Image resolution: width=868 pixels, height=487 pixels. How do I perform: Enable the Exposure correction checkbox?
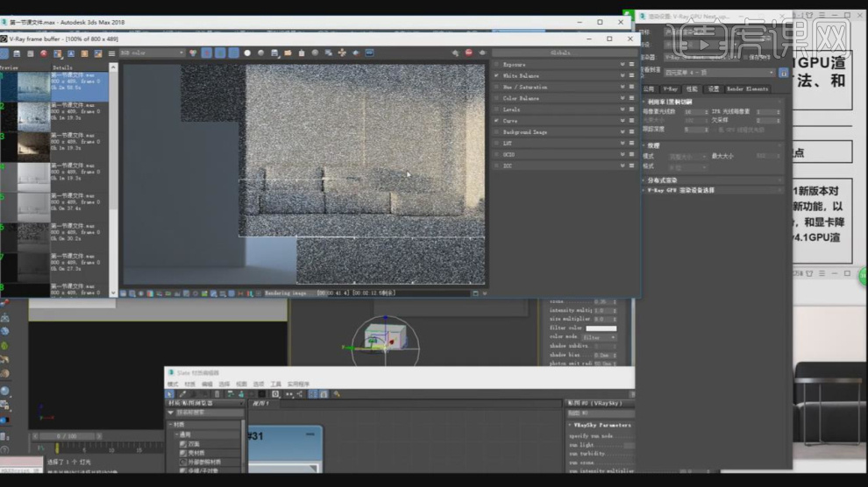point(496,65)
